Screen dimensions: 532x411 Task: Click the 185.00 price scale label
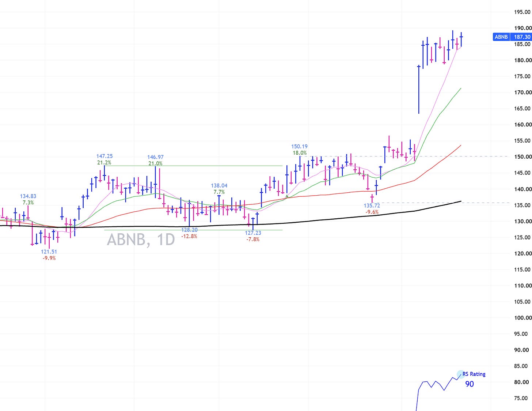[522, 44]
